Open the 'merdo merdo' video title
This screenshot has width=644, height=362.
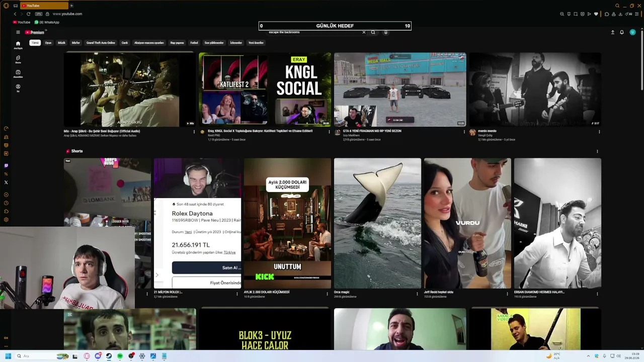pyautogui.click(x=487, y=131)
